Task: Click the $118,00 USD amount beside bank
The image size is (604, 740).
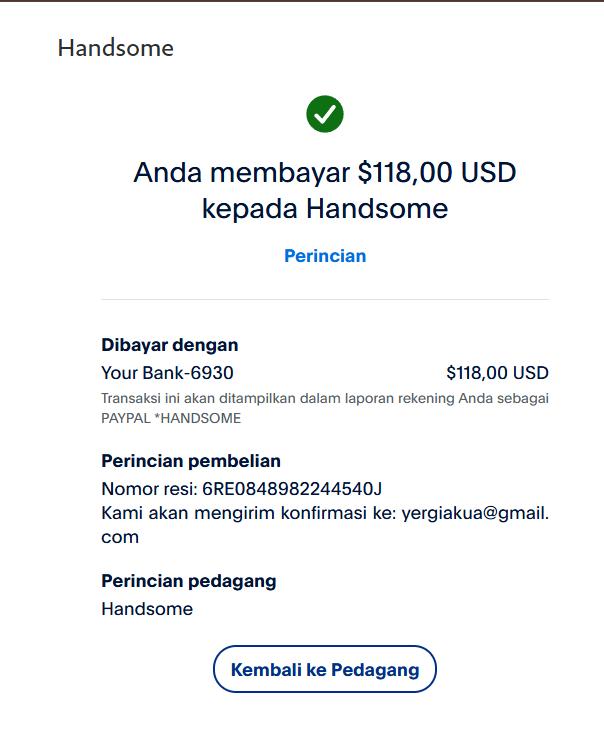Action: pos(497,373)
